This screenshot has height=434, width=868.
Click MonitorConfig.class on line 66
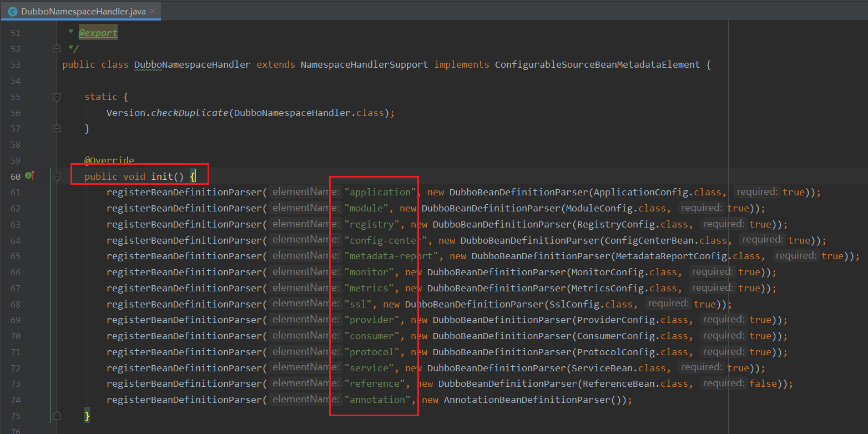click(x=624, y=272)
